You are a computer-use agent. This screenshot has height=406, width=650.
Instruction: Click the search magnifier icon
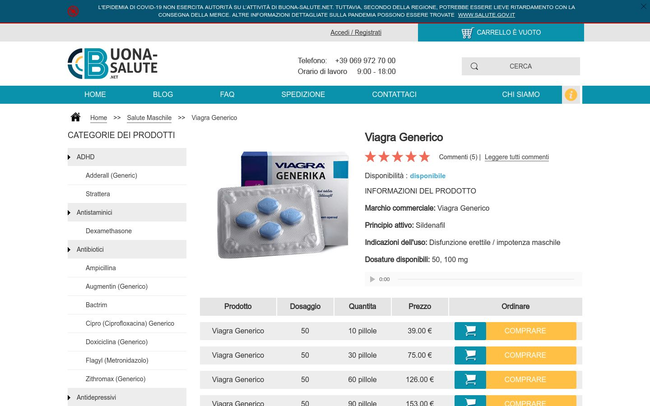[x=474, y=66]
